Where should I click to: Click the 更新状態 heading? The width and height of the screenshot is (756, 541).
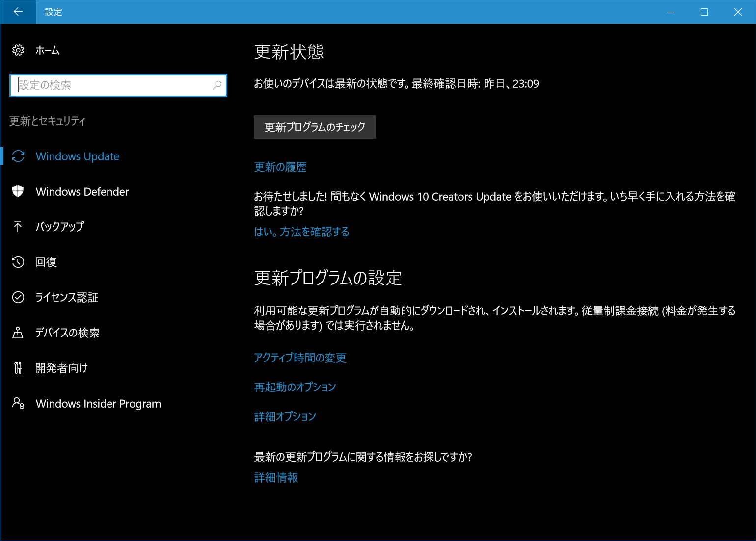[x=289, y=52]
